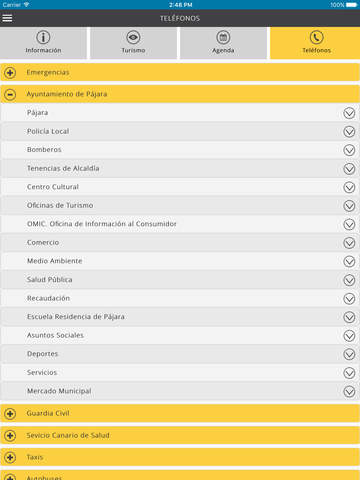
Task: Tap the Teléfonos phone icon
Action: [x=316, y=37]
